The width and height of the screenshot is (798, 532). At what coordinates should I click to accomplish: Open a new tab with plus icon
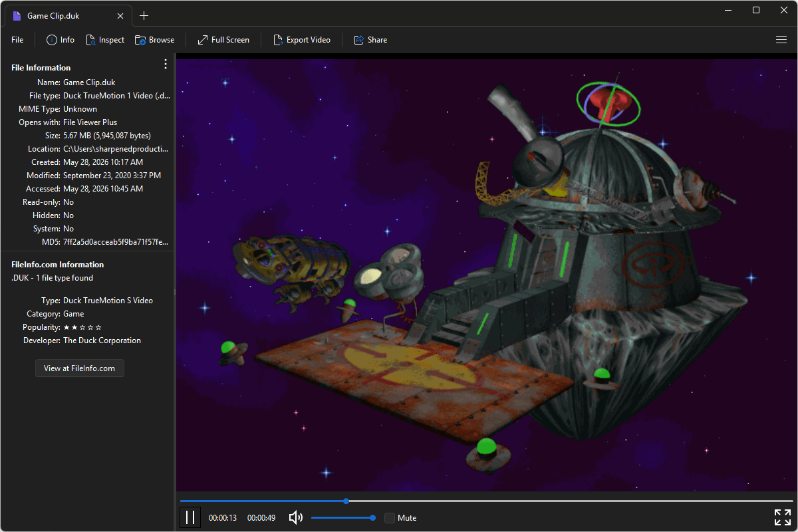[x=144, y=16]
